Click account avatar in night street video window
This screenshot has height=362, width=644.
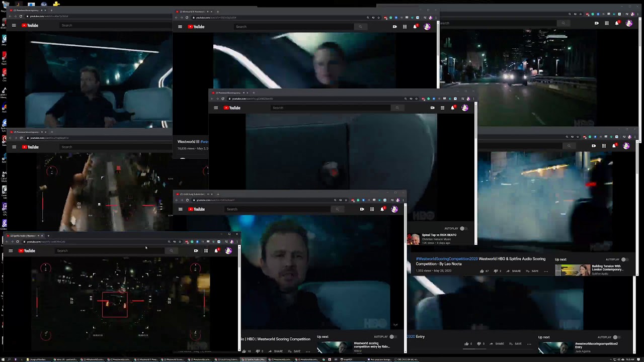click(629, 23)
